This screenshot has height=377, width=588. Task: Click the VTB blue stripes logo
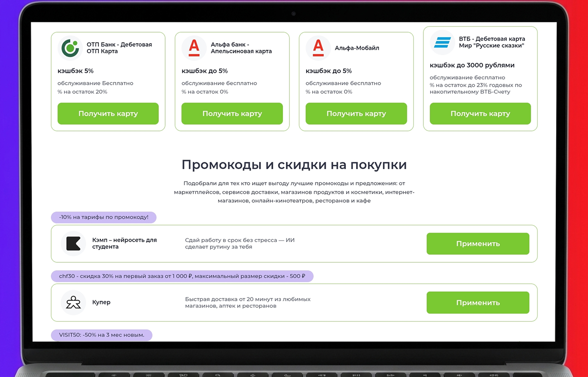[442, 42]
